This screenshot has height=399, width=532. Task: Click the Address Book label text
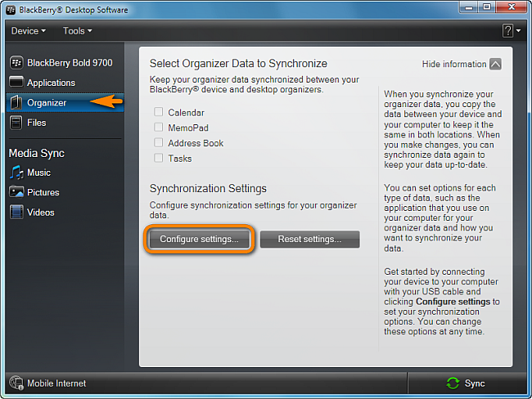point(196,143)
